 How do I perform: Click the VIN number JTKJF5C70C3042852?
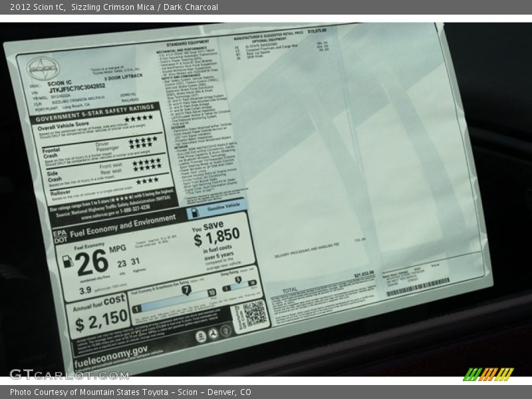[77, 88]
